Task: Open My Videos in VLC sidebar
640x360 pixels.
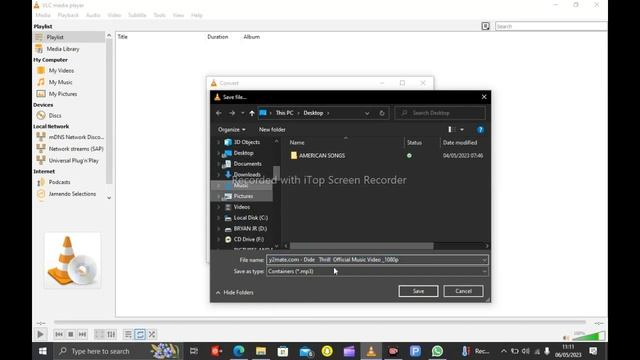Action: coord(61,71)
